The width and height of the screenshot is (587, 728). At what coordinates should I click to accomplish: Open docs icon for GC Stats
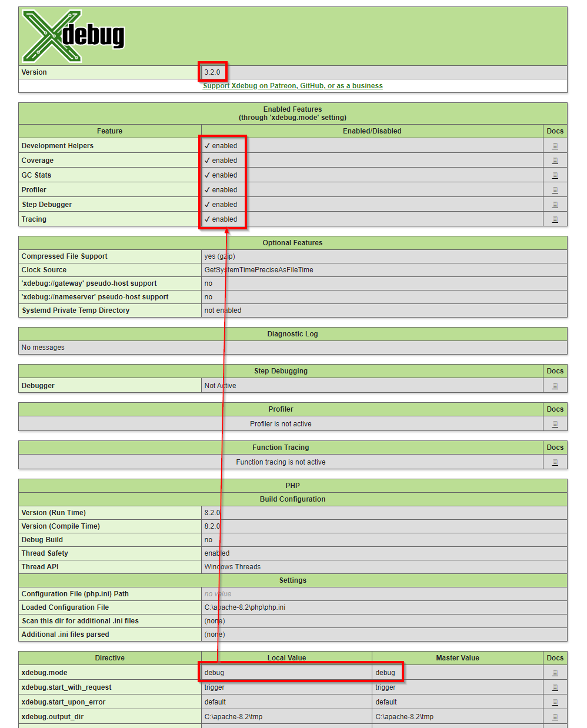coord(555,175)
